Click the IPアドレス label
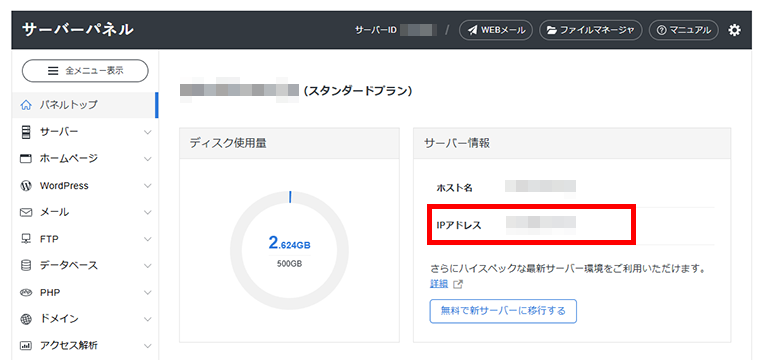Screen dimensions: 760x360 [459, 225]
